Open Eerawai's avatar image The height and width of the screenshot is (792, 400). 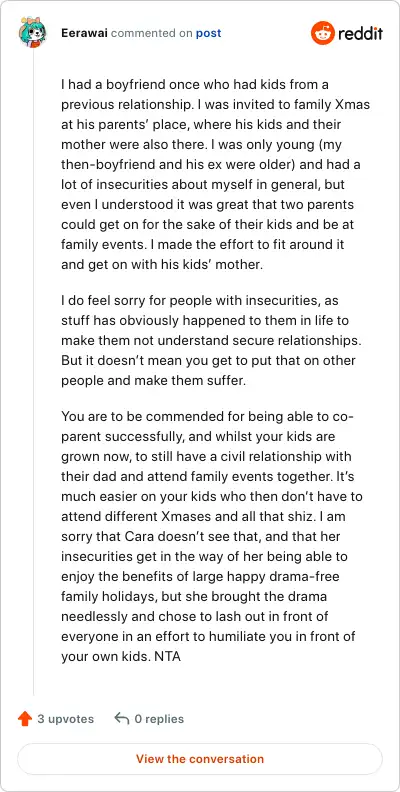click(33, 33)
